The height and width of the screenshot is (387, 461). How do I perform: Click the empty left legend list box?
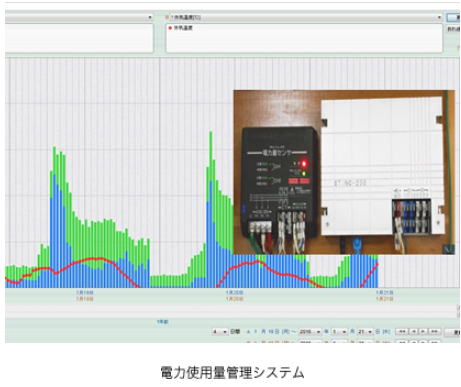tap(79, 38)
